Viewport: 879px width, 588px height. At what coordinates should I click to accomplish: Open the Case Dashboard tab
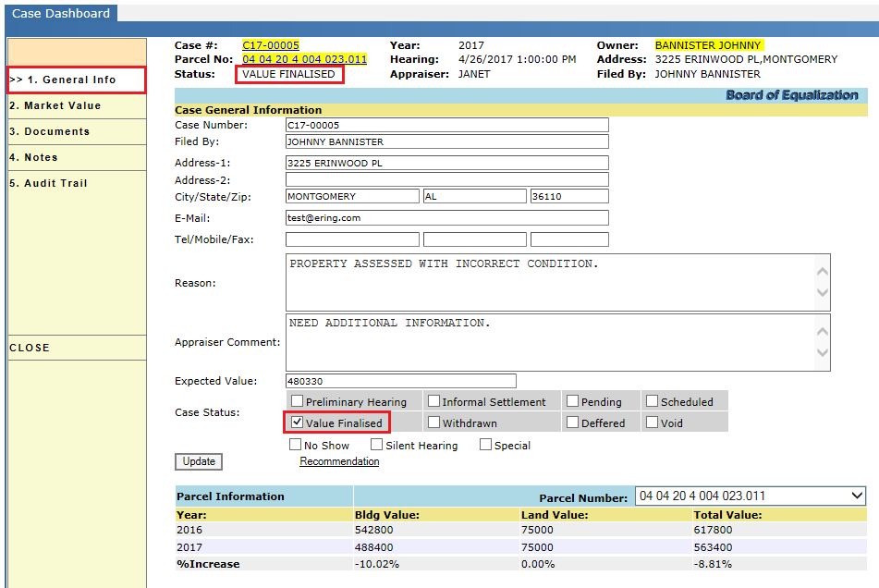61,14
